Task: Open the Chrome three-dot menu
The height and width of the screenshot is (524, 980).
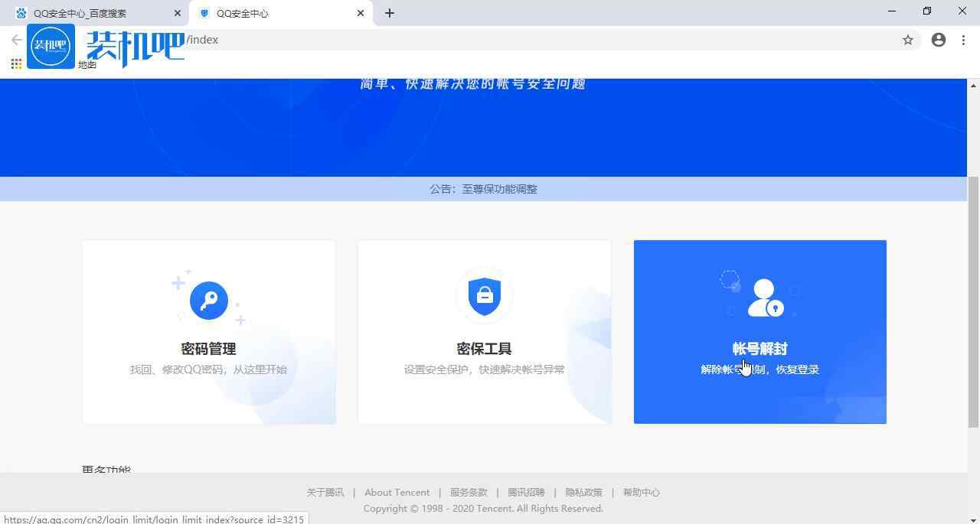Action: tap(963, 40)
